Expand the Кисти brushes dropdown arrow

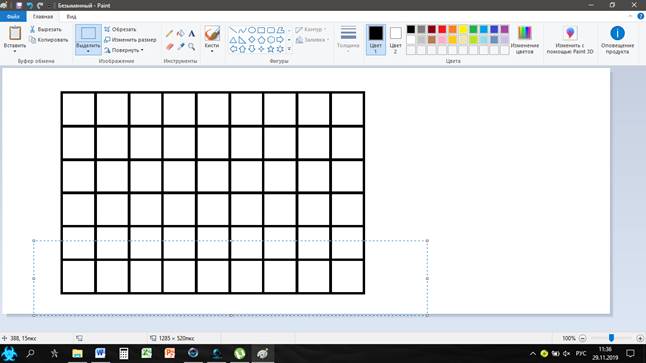212,51
